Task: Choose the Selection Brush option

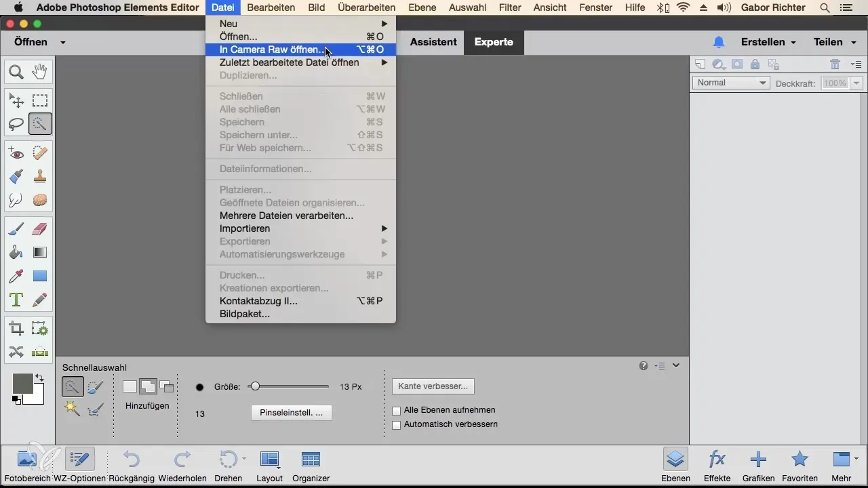Action: (96, 387)
